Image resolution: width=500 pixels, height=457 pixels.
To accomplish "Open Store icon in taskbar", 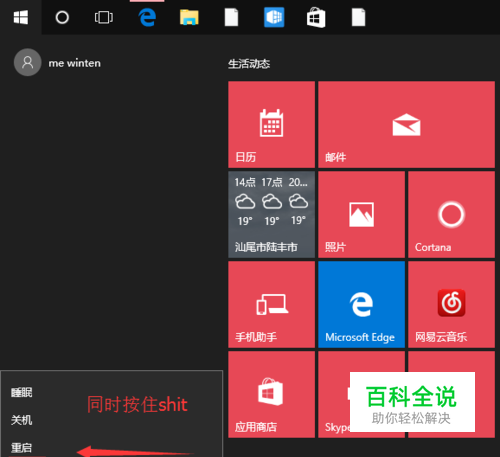I will point(316,17).
